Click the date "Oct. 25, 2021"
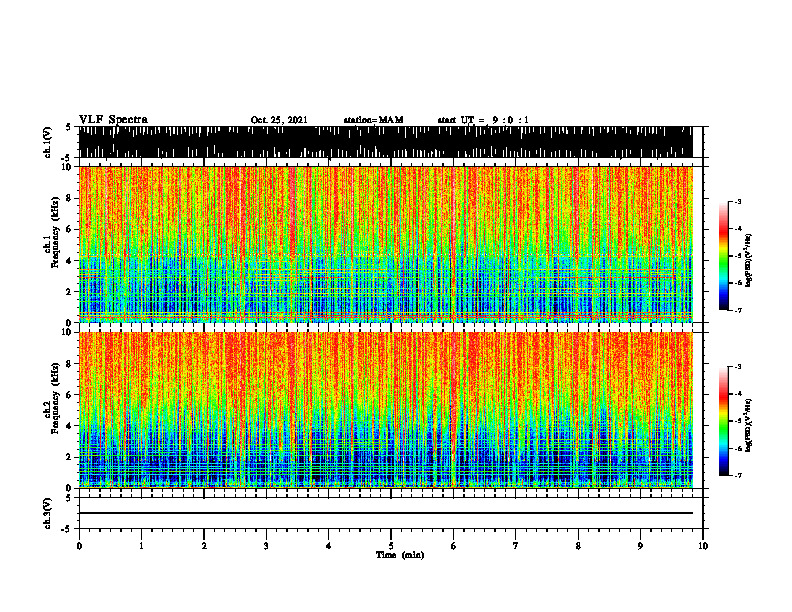Screen dimensions: 792x612 (x=279, y=120)
